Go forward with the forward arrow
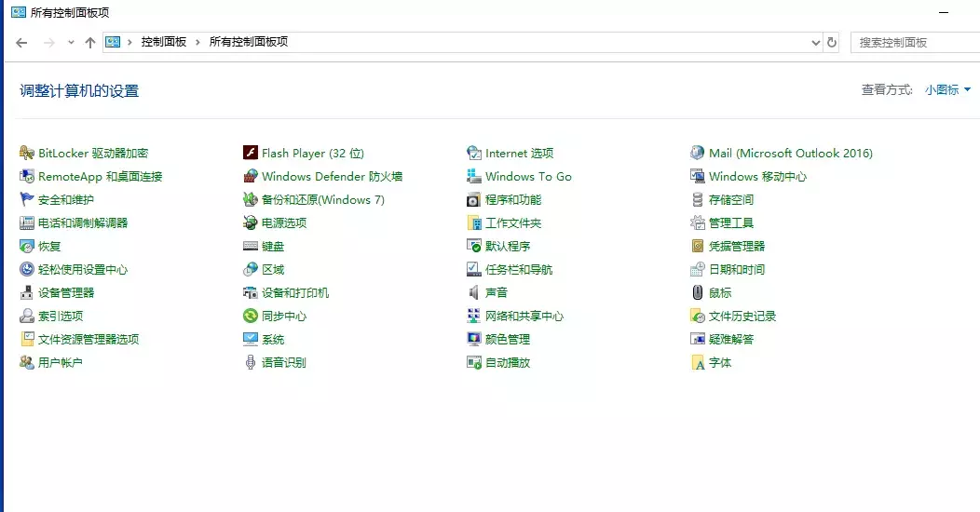Viewport: 980px width, 512px height. (x=48, y=43)
